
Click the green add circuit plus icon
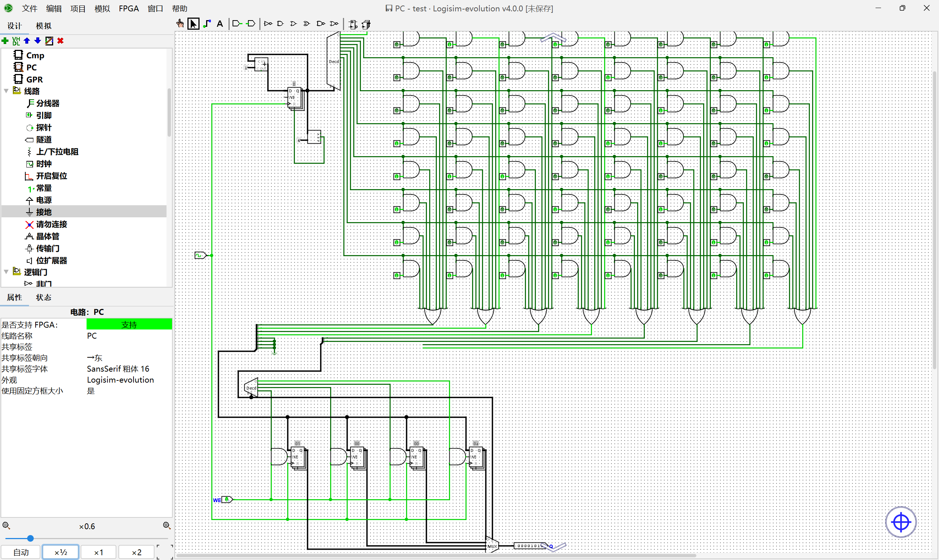click(x=5, y=41)
